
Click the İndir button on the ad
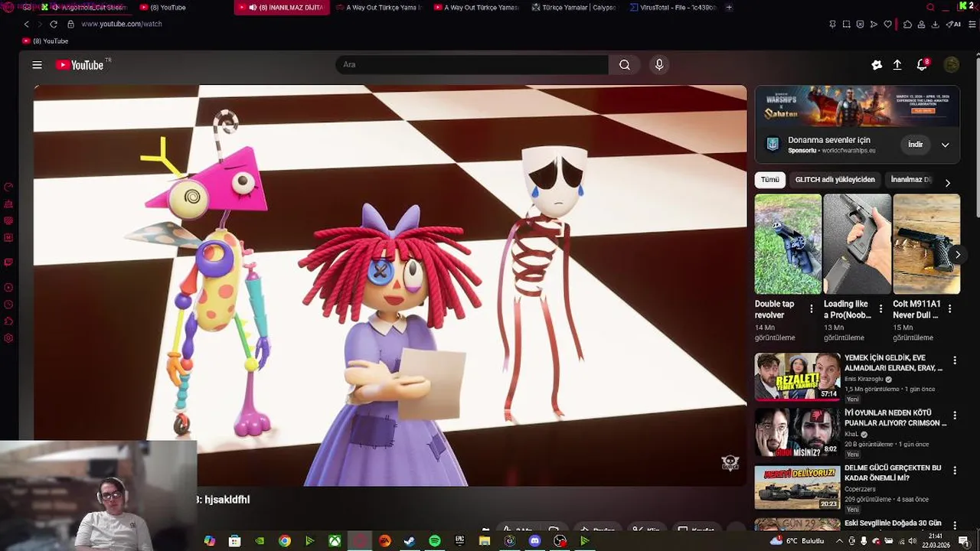click(x=916, y=145)
